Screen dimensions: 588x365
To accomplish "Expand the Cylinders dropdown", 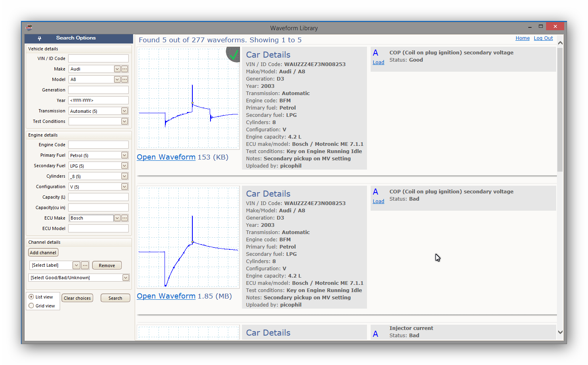I will 125,176.
